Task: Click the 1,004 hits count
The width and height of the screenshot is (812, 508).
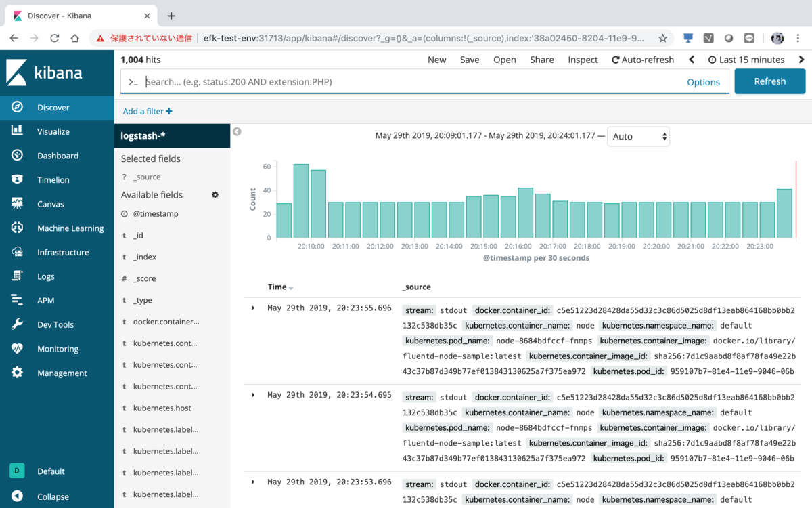Action: tap(141, 60)
